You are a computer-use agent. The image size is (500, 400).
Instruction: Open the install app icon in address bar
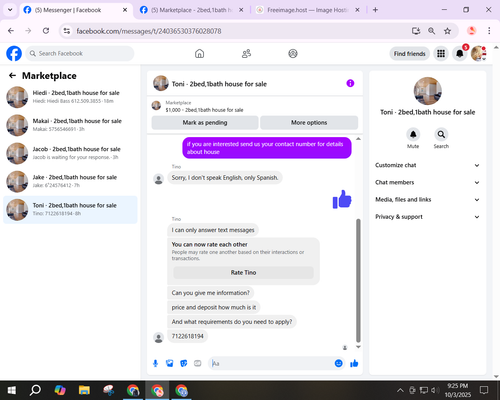416,31
